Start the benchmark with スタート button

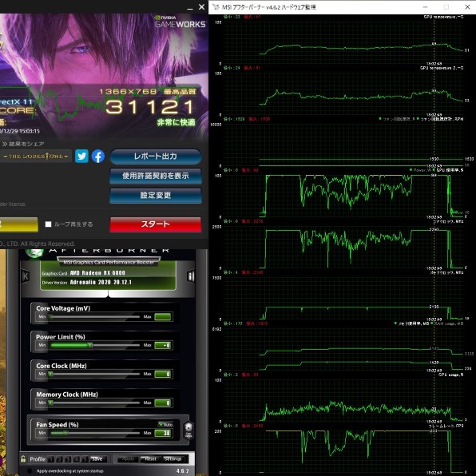point(156,224)
